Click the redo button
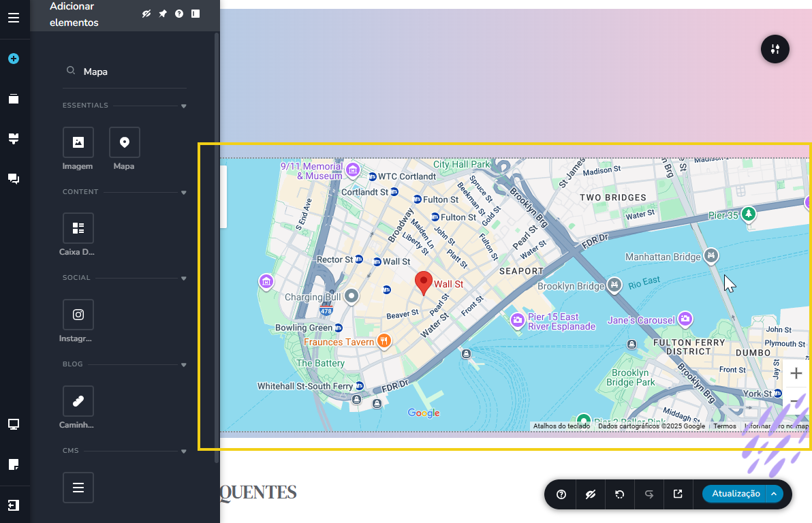The image size is (812, 523). tap(649, 494)
